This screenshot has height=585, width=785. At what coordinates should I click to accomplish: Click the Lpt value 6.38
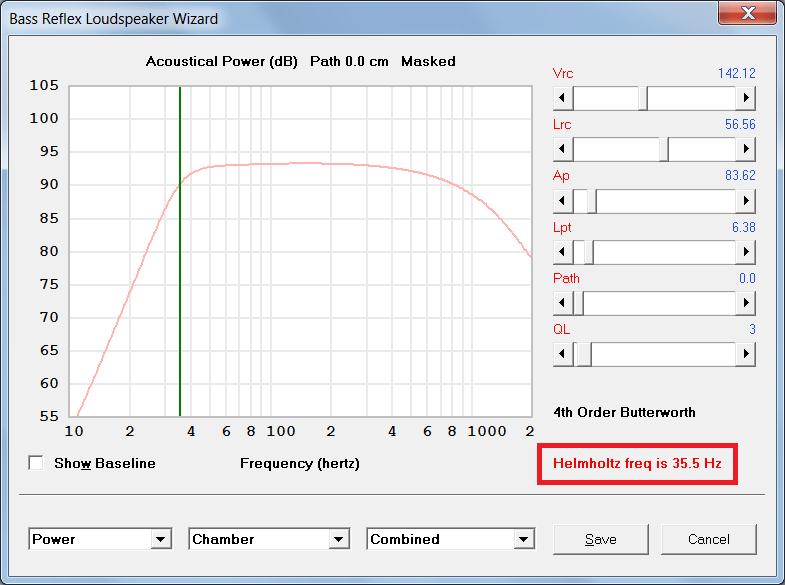743,228
